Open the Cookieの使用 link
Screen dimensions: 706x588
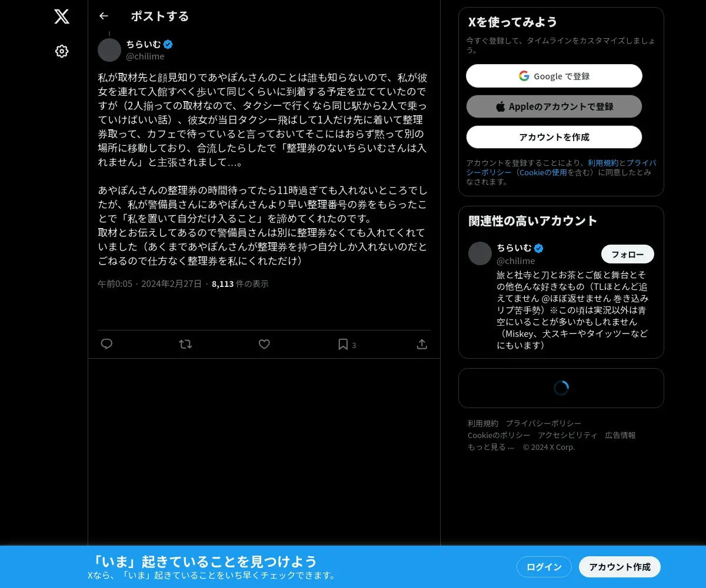[543, 172]
